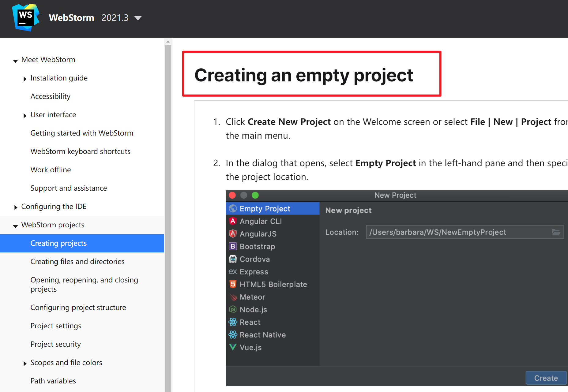Collapse the WebStorm projects section
568x392 pixels.
(x=15, y=226)
